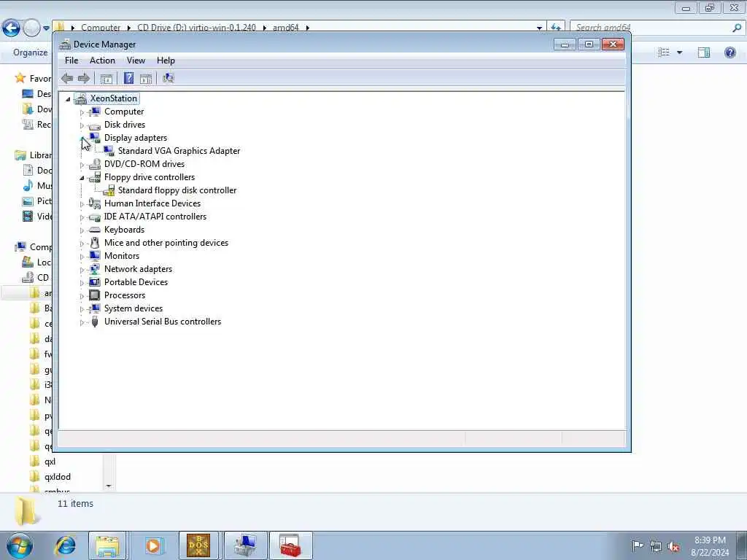The width and height of the screenshot is (747, 560).
Task: Click the Mice and other pointing devices icon
Action: [94, 243]
